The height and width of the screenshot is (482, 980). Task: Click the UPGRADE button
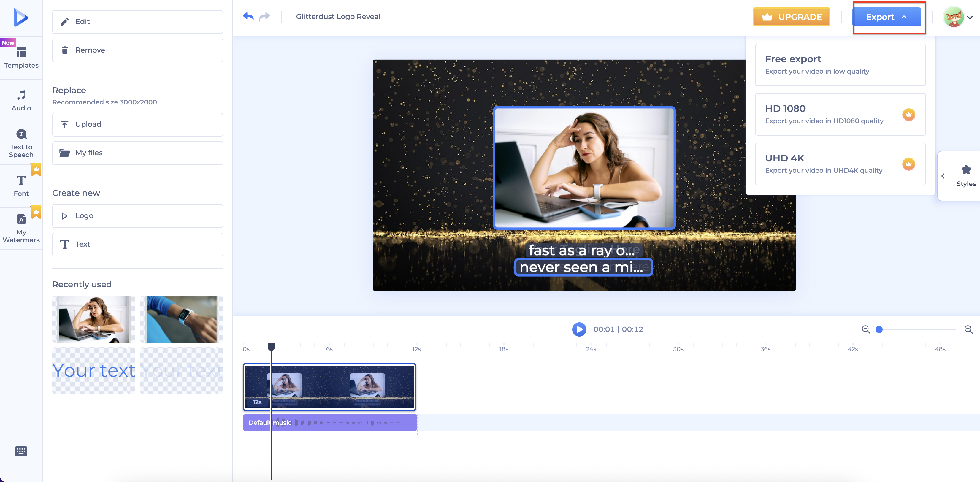[791, 17]
